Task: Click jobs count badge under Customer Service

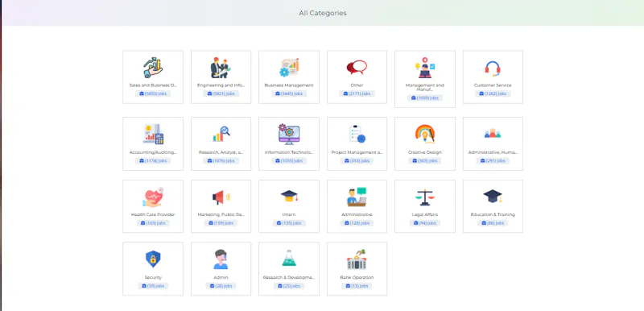Action: 493,93
